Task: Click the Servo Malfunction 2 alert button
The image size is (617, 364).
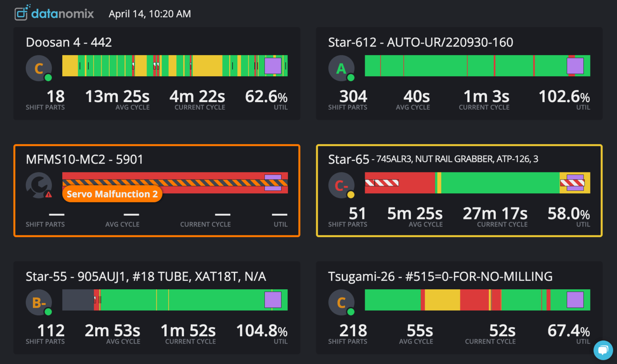Action: click(x=112, y=194)
